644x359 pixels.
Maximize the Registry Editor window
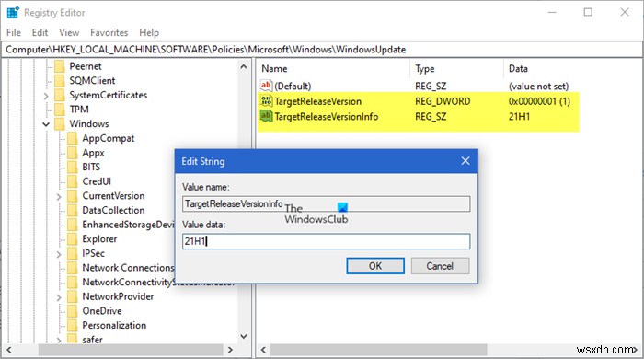(588, 12)
